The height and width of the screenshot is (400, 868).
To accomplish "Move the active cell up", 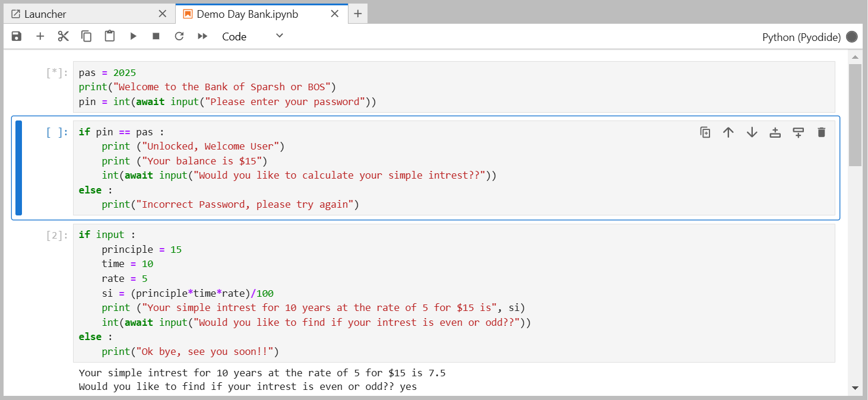I will coord(728,132).
